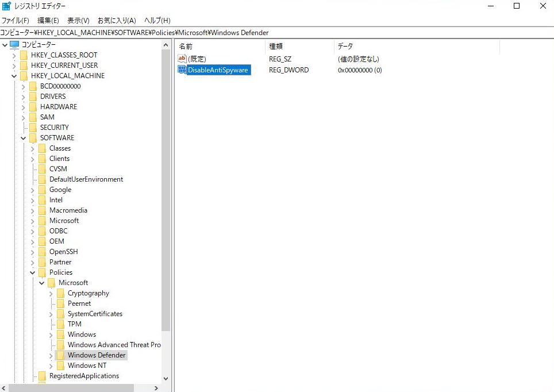Select Windows Advanced Threat Pro key
The width and height of the screenshot is (554, 392).
point(114,345)
